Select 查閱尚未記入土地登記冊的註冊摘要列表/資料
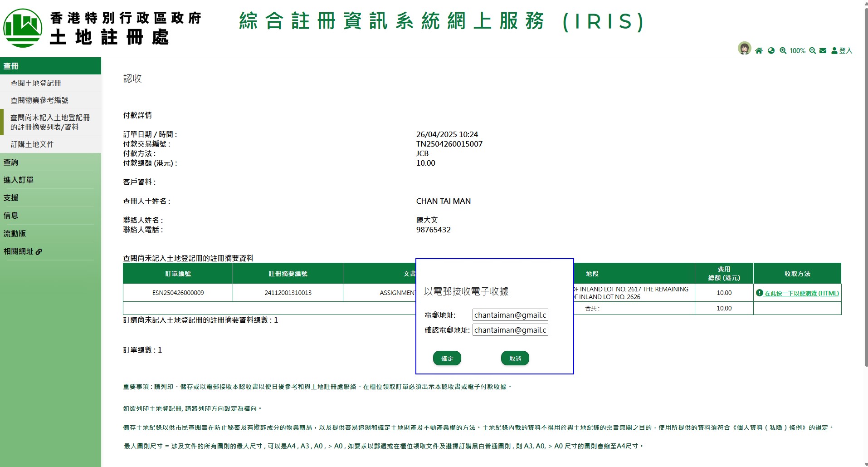 (x=50, y=122)
